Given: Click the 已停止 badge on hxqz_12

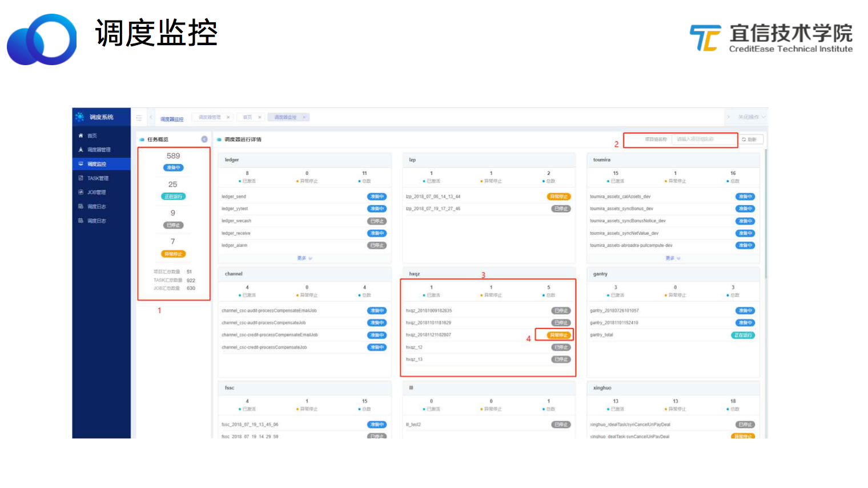Looking at the screenshot, I should (x=561, y=347).
